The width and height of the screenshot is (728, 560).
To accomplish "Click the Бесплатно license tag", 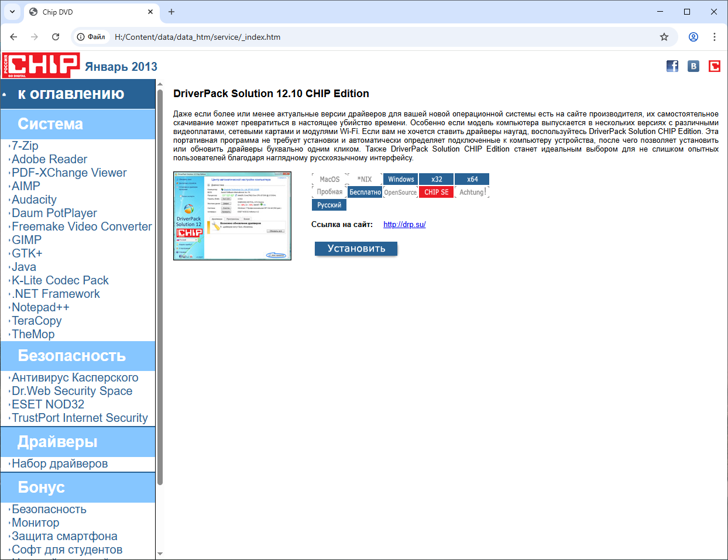I will coord(365,192).
